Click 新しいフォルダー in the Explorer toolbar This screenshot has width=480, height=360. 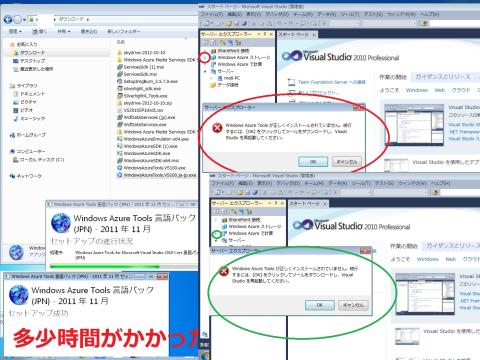[124, 31]
